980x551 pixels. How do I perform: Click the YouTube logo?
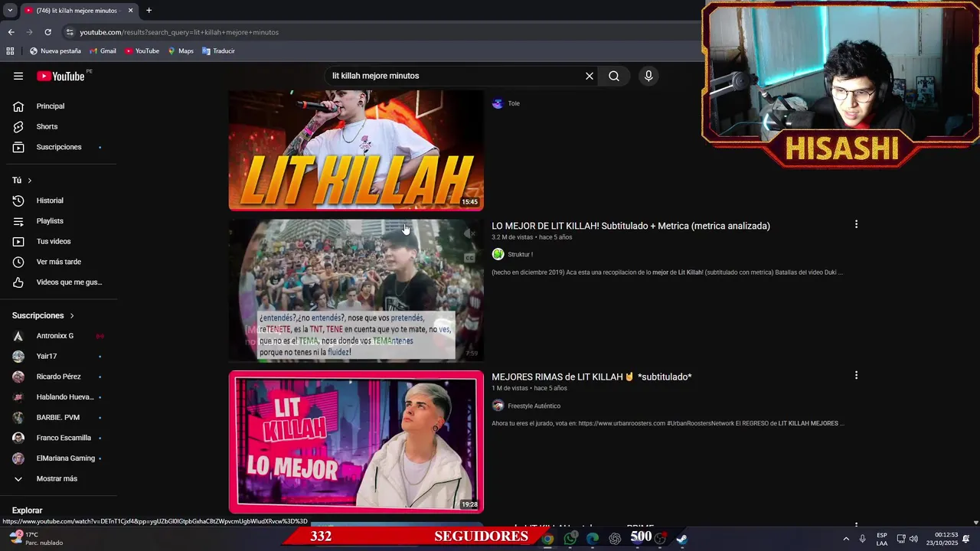(60, 76)
